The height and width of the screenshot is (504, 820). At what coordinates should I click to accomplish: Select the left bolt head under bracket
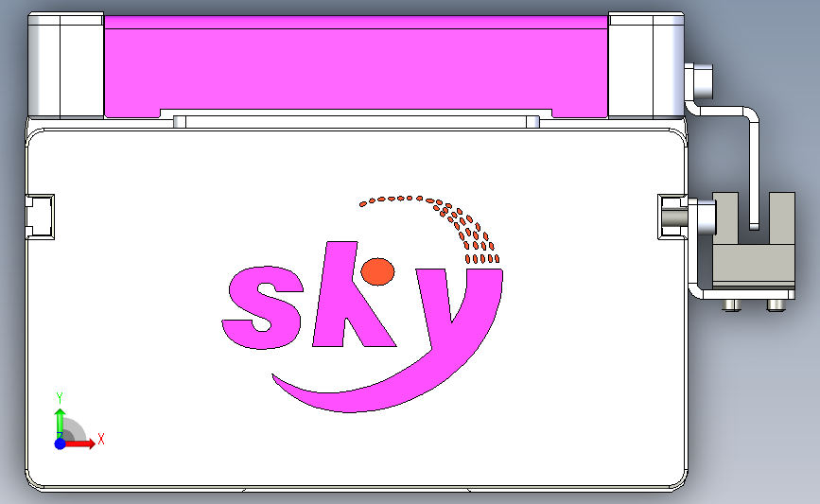click(x=731, y=305)
